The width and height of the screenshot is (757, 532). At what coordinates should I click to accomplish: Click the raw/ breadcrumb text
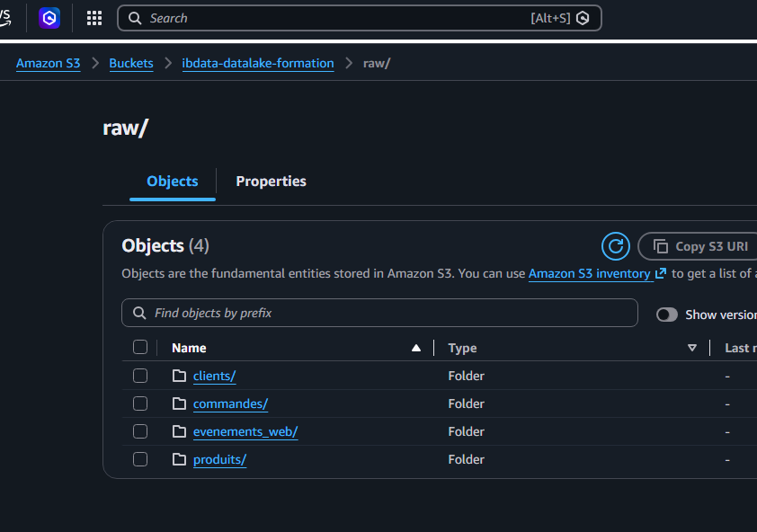click(x=377, y=63)
